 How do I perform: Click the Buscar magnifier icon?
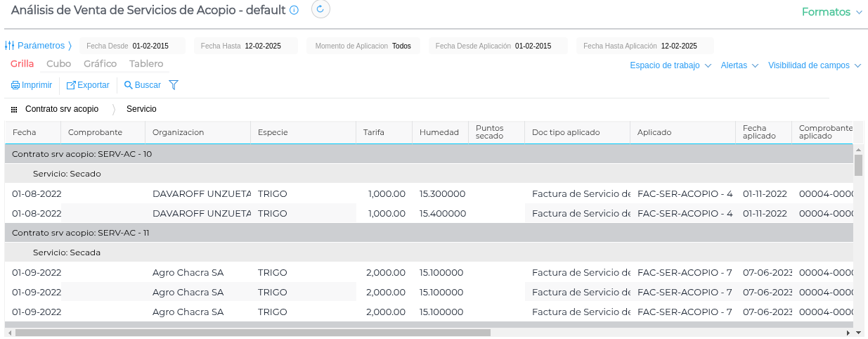point(129,85)
